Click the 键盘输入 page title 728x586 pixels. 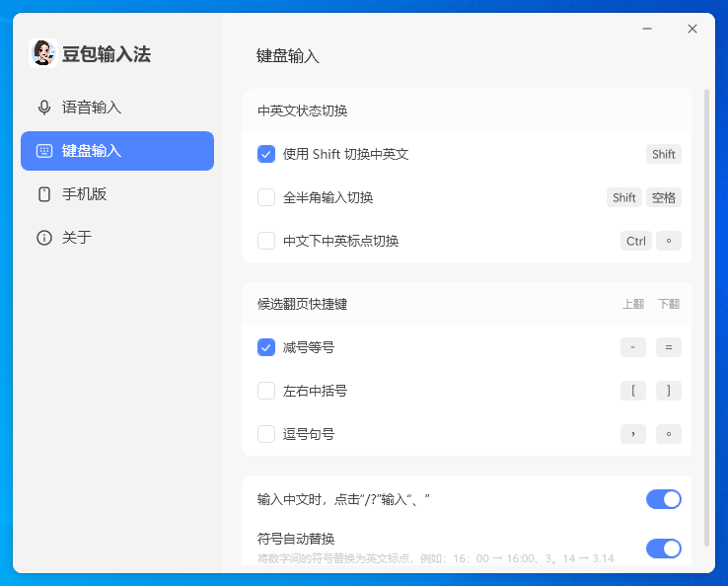(288, 56)
